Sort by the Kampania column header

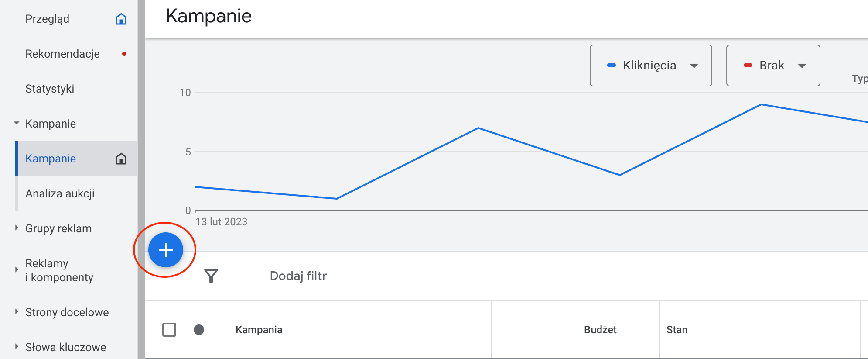click(x=259, y=330)
